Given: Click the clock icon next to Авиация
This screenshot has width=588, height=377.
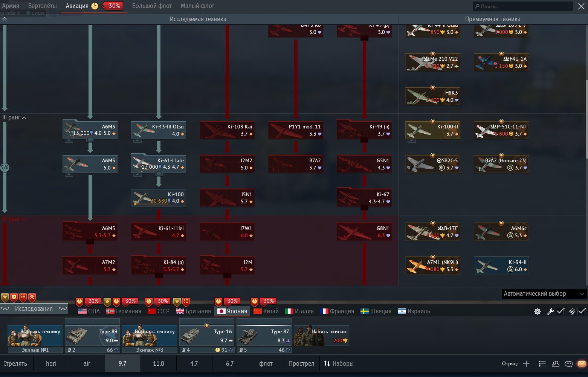Looking at the screenshot, I should click(95, 6).
